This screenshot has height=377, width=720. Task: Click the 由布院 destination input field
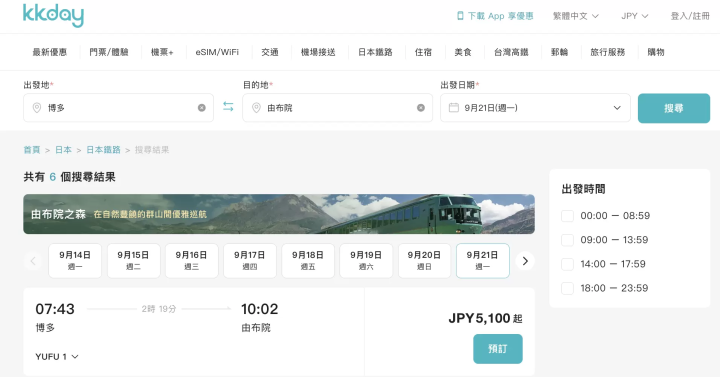[338, 108]
